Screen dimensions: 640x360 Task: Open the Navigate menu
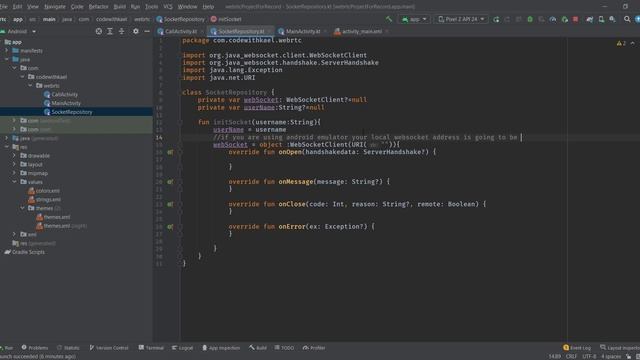pos(55,7)
